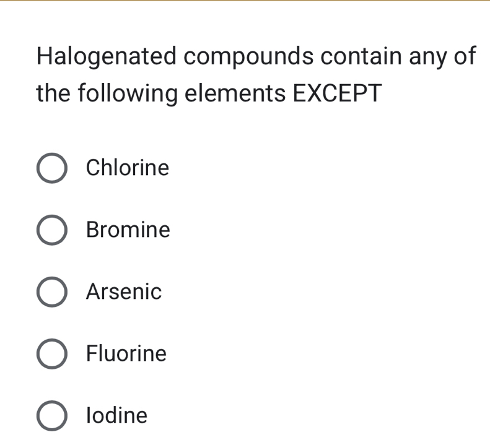The height and width of the screenshot is (448, 490).
Task: Mark the Fluorine radio button
Action: [52, 355]
